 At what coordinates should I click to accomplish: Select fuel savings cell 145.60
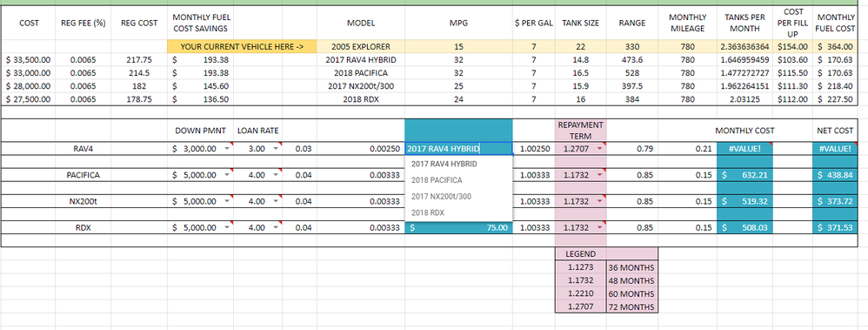[x=201, y=86]
